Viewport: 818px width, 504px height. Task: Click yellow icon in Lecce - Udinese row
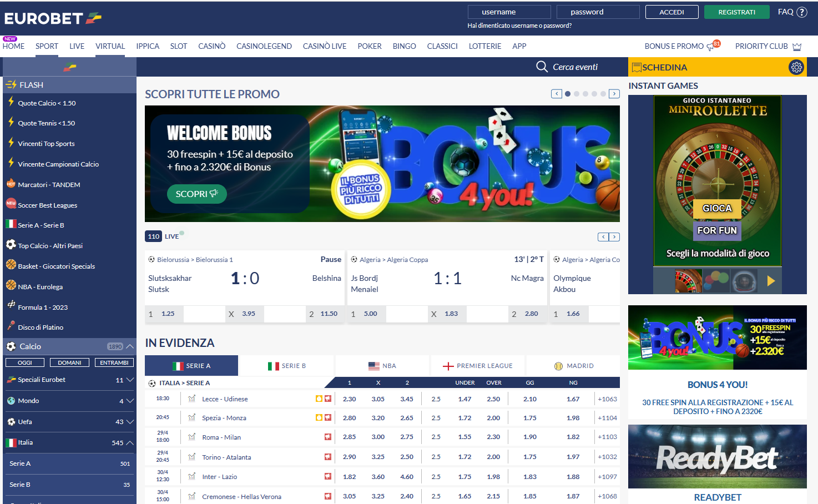coord(319,399)
